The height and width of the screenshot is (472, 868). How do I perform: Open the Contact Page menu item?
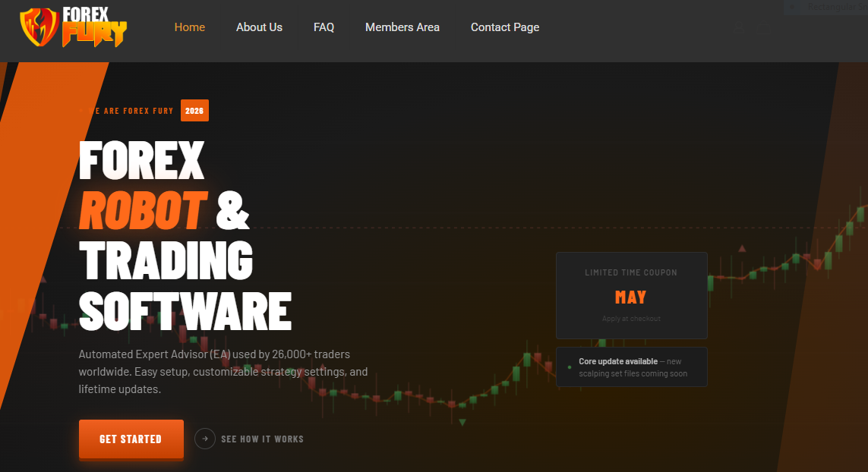click(505, 27)
